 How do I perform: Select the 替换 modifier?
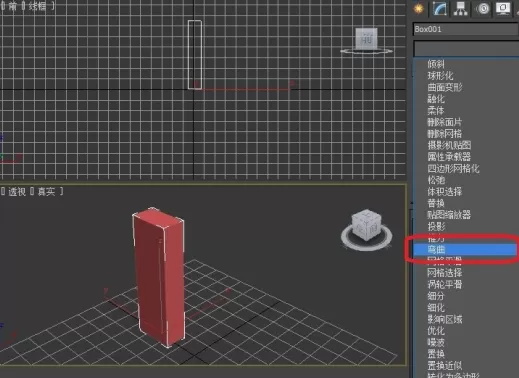tap(436, 203)
